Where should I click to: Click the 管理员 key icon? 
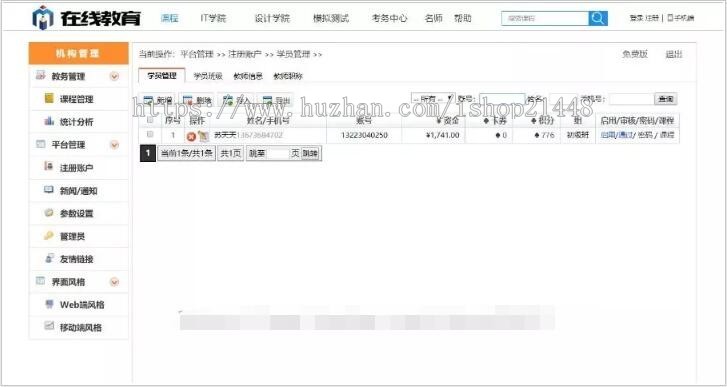pyautogui.click(x=49, y=235)
